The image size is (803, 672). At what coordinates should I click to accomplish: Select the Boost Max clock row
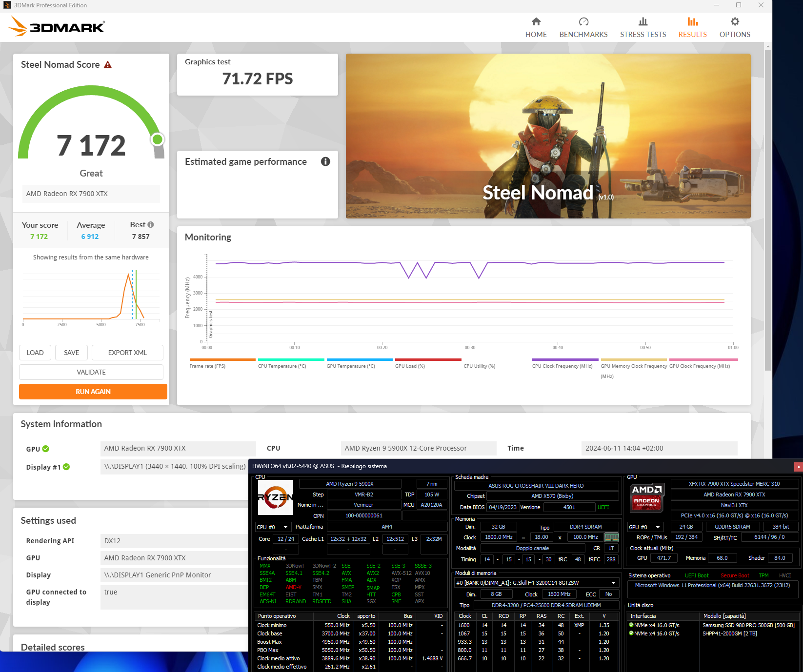click(x=350, y=642)
